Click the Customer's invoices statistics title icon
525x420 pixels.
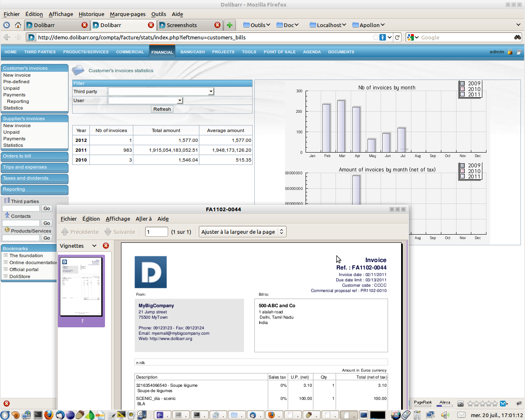(78, 70)
